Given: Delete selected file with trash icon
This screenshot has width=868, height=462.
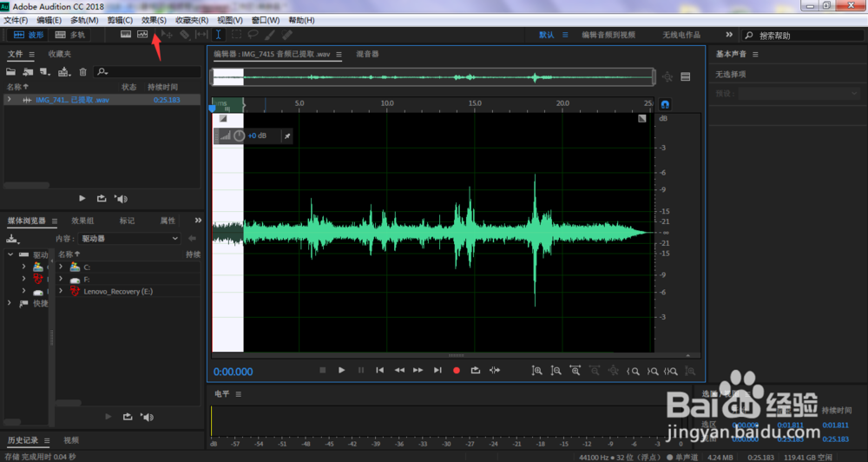Looking at the screenshot, I should point(83,71).
